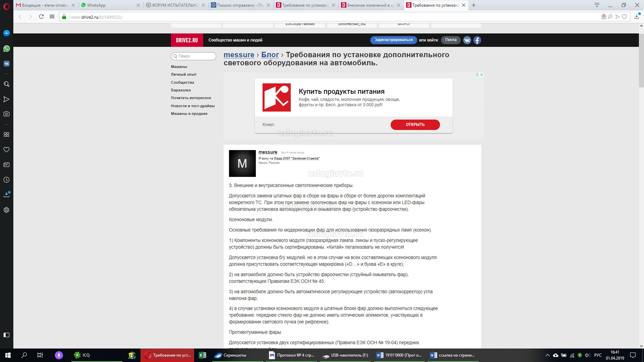This screenshot has width=644, height=362.
Task: Reload the current page
Action: 41,17
